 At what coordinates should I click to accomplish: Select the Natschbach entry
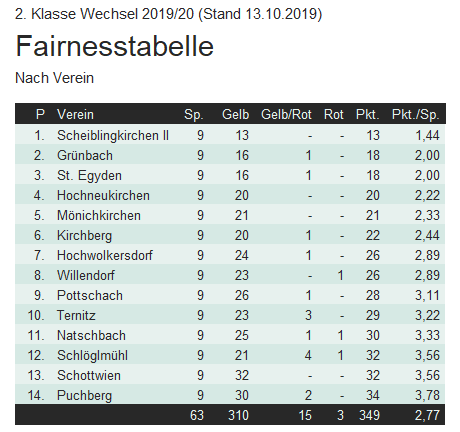pos(91,335)
